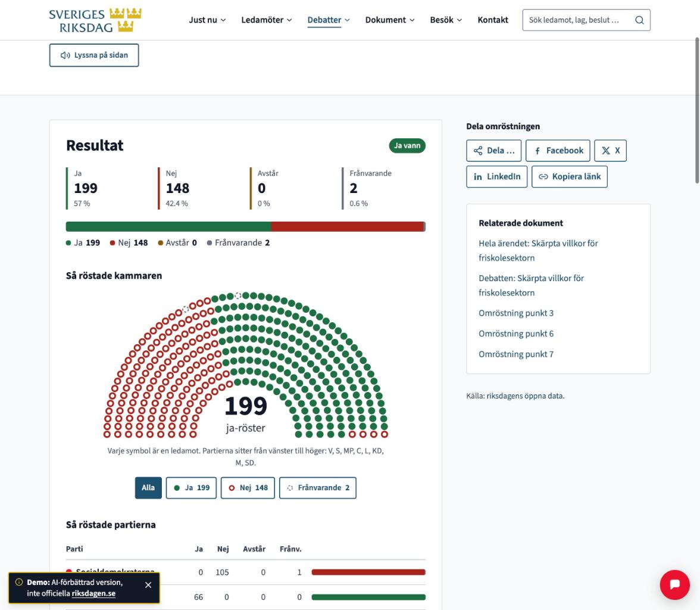Viewport: 700px width, 610px height.
Task: Click the speaker icon in Lyssna på sidan
Action: pyautogui.click(x=65, y=55)
